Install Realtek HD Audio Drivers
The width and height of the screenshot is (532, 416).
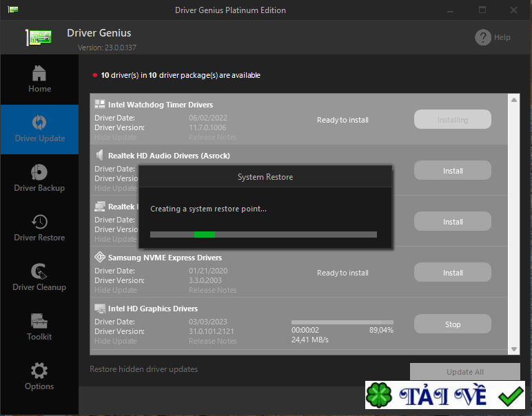[452, 171]
